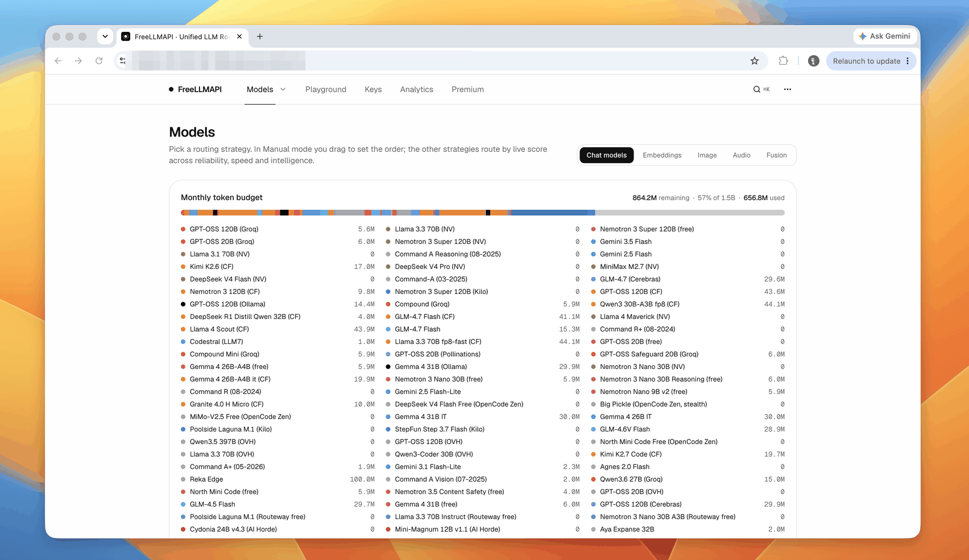This screenshot has height=560, width=969.
Task: Open a new browser tab
Action: [260, 36]
